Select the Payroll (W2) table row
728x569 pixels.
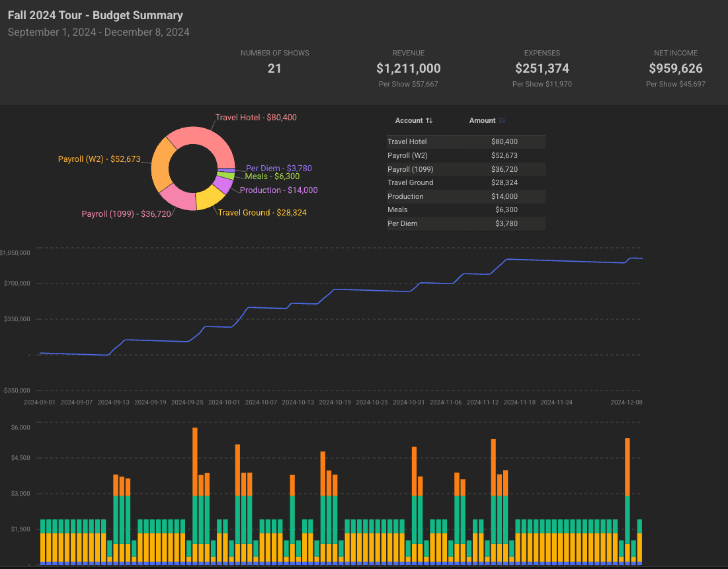coord(466,155)
